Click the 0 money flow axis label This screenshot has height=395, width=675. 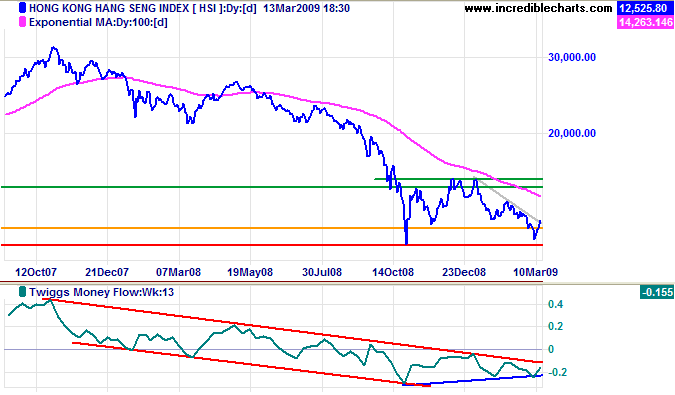coord(551,349)
